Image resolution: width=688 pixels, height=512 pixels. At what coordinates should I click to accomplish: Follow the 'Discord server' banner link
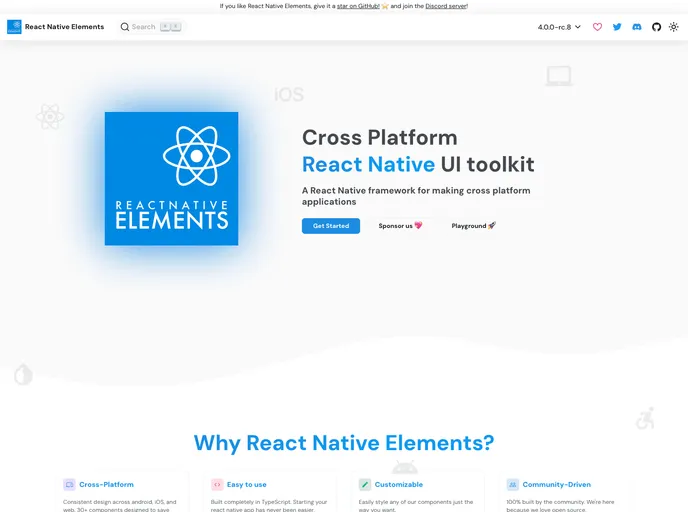tap(446, 6)
